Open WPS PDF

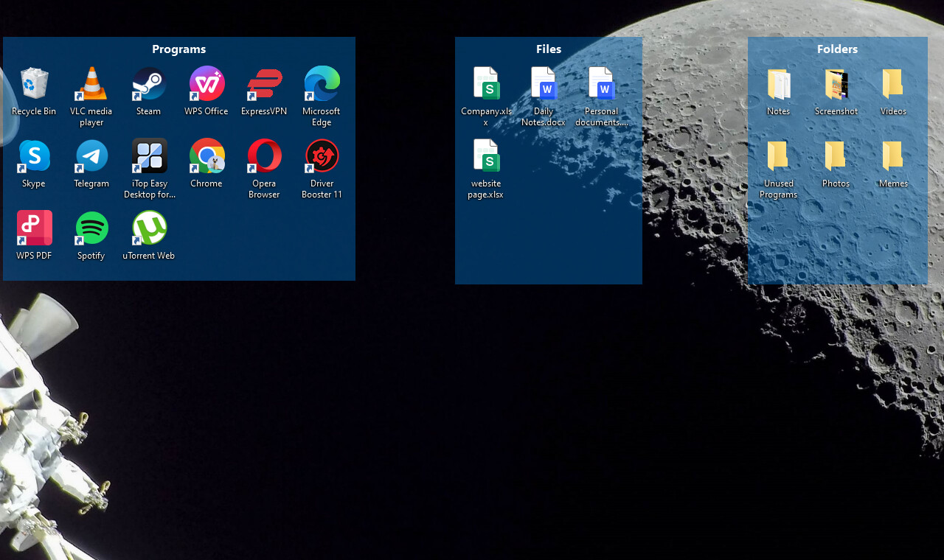pyautogui.click(x=34, y=228)
